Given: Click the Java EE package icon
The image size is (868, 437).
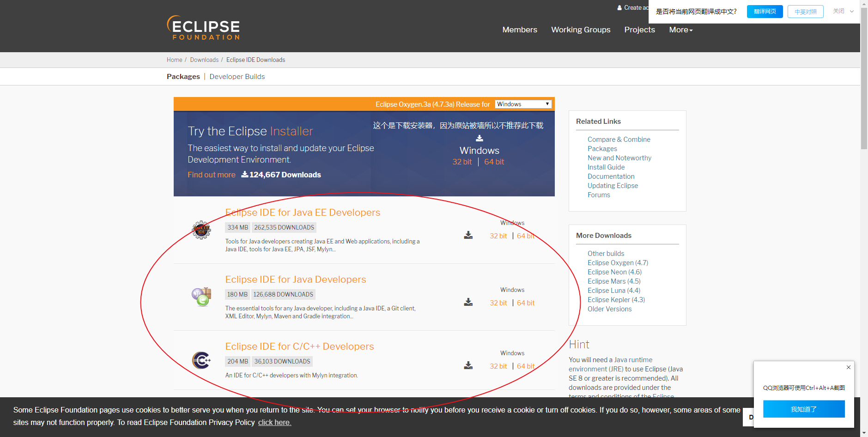Looking at the screenshot, I should click(201, 230).
